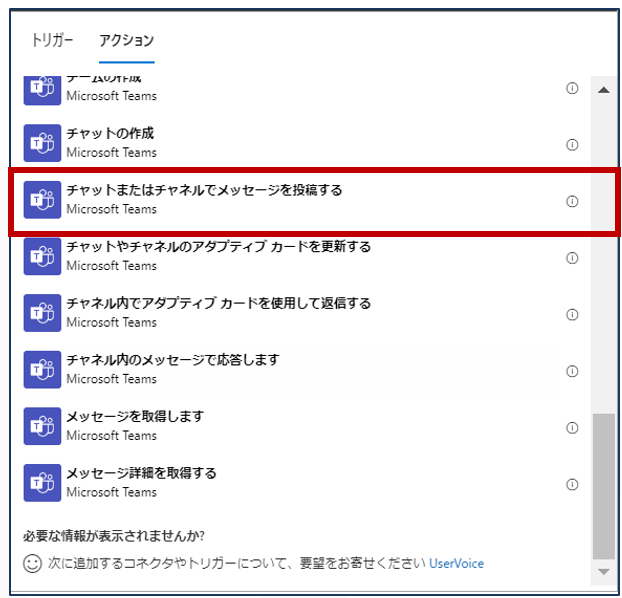Show info for the topmost Teams action
622x598 pixels.
[x=572, y=88]
